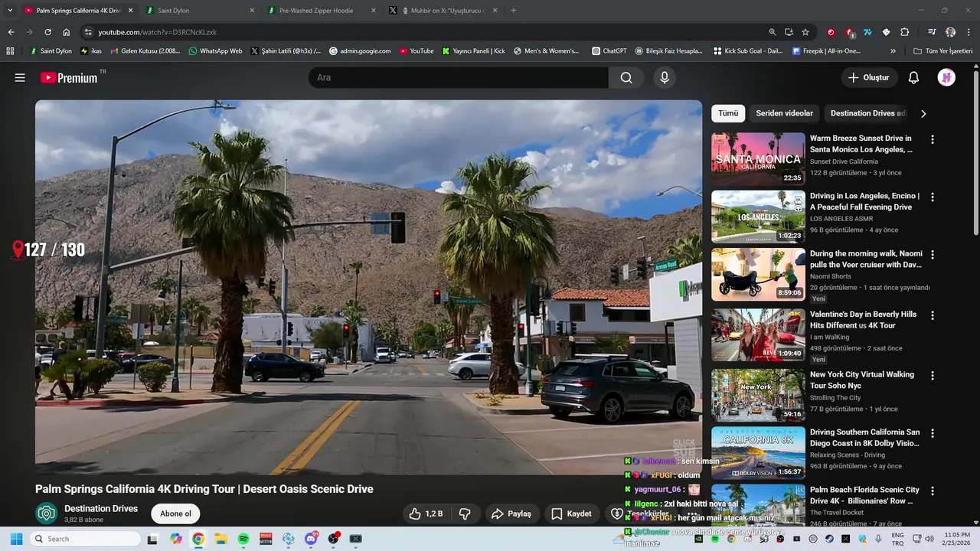Viewport: 980px width, 551px height.
Task: Select the Tümü filter chip
Action: point(728,113)
